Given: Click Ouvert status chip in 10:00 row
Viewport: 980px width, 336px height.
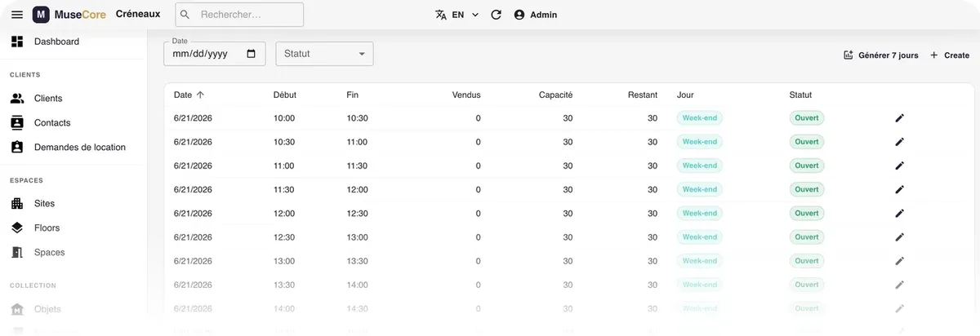Looking at the screenshot, I should 807,118.
